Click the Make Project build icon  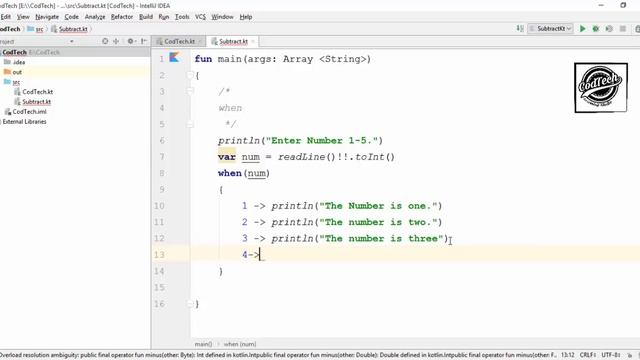tap(520, 29)
